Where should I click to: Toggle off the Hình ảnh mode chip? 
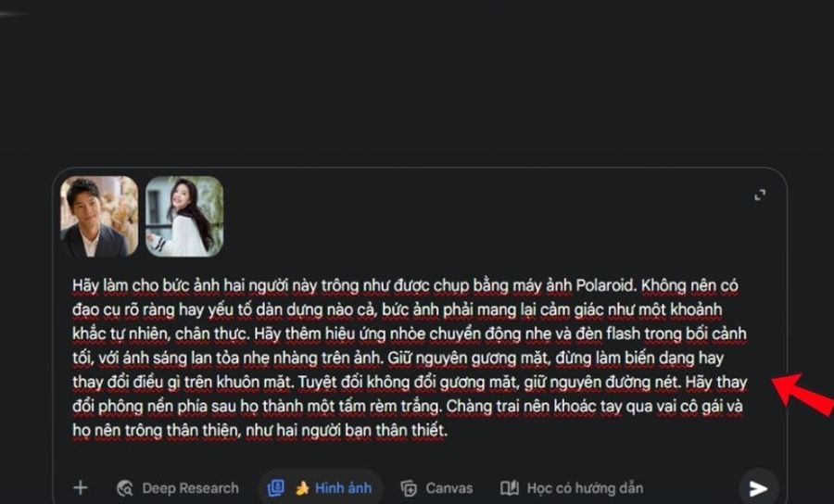point(321,487)
